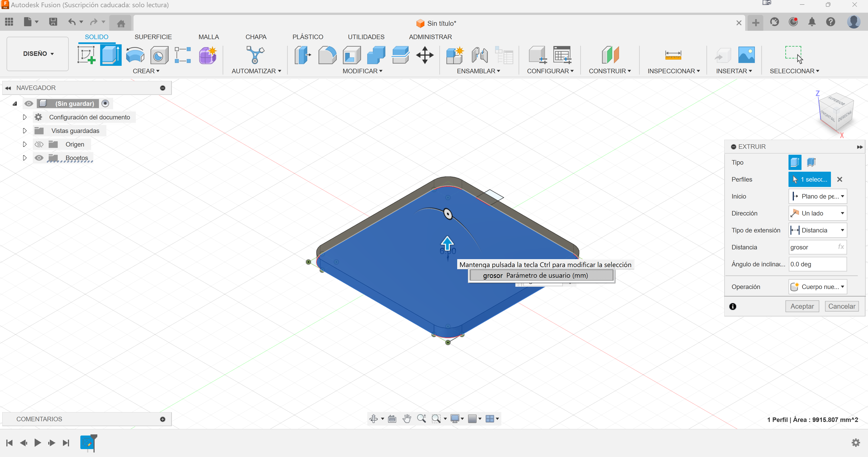Click the Insert Canvas image icon

(x=746, y=55)
